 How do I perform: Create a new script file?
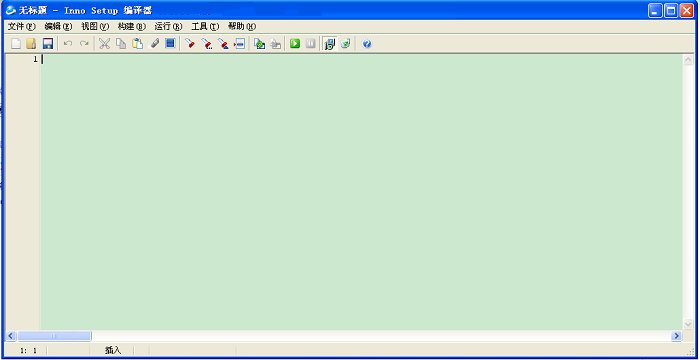16,44
